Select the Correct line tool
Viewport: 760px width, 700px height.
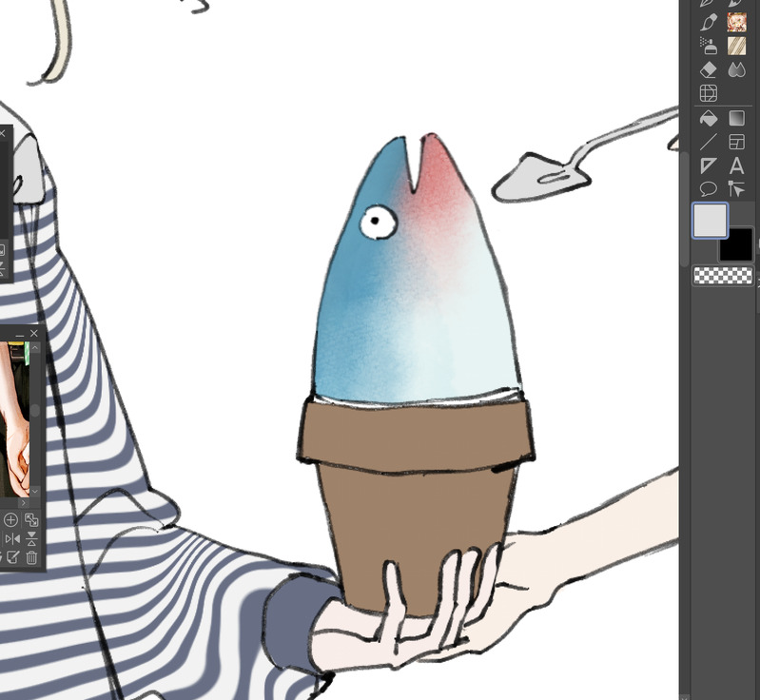[736, 188]
